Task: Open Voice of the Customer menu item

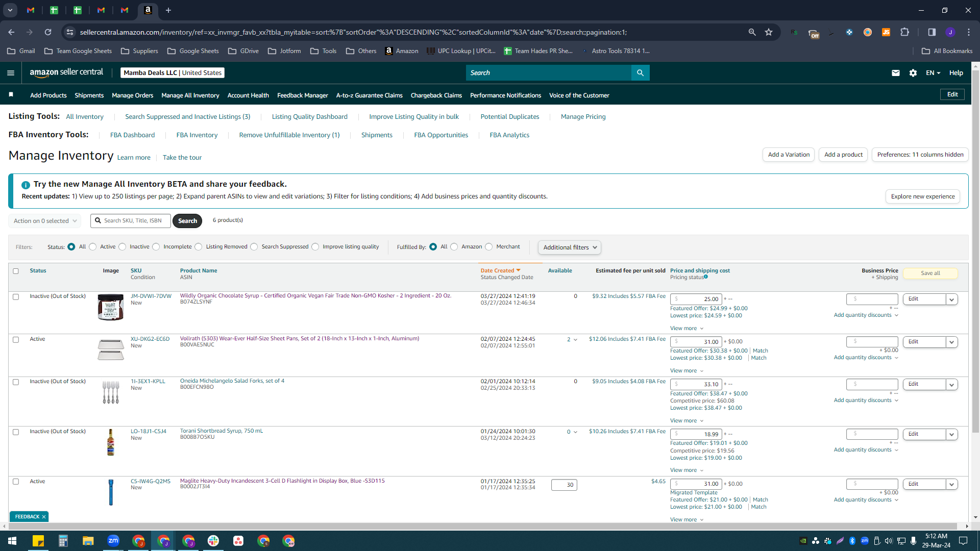Action: [x=579, y=95]
